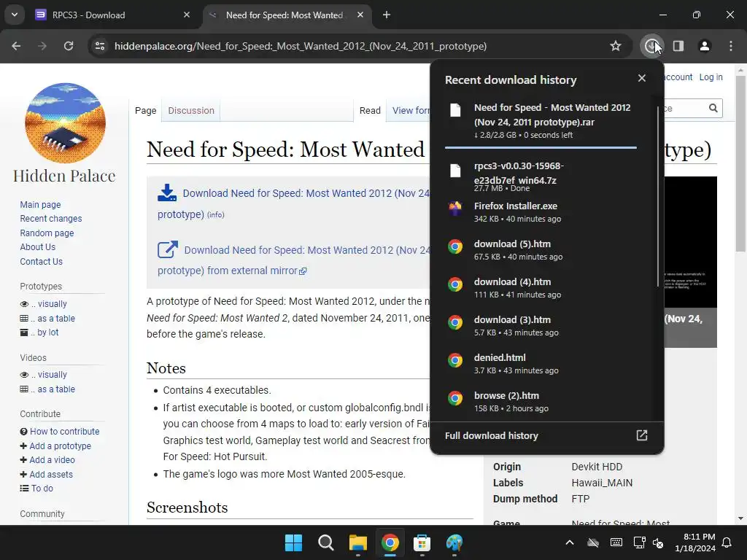The width and height of the screenshot is (747, 560).
Task: Open the View form tab
Action: [x=410, y=111]
